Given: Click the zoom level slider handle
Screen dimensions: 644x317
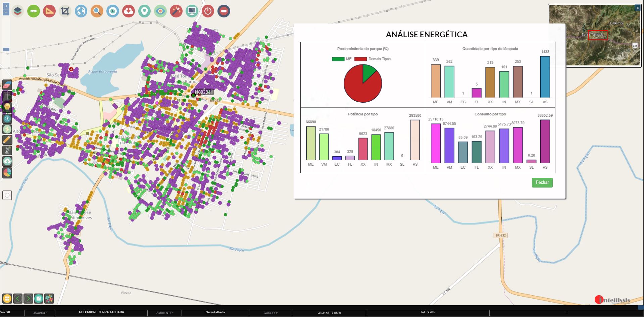Looking at the screenshot, I should click(x=6, y=50).
